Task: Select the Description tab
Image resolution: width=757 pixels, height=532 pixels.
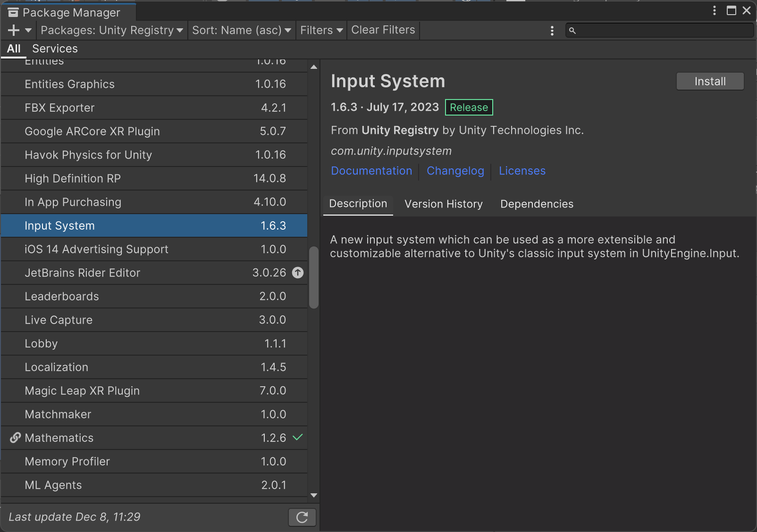Action: tap(358, 204)
